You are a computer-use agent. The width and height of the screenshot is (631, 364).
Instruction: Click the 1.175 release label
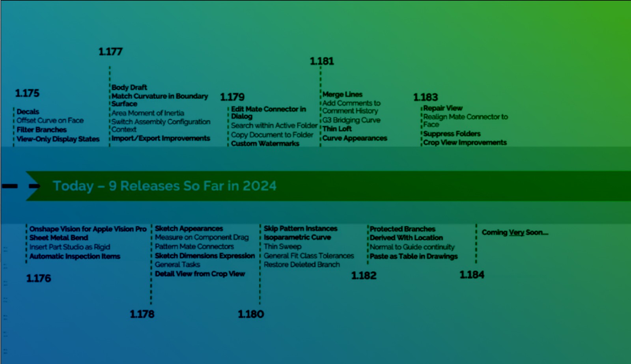(27, 93)
